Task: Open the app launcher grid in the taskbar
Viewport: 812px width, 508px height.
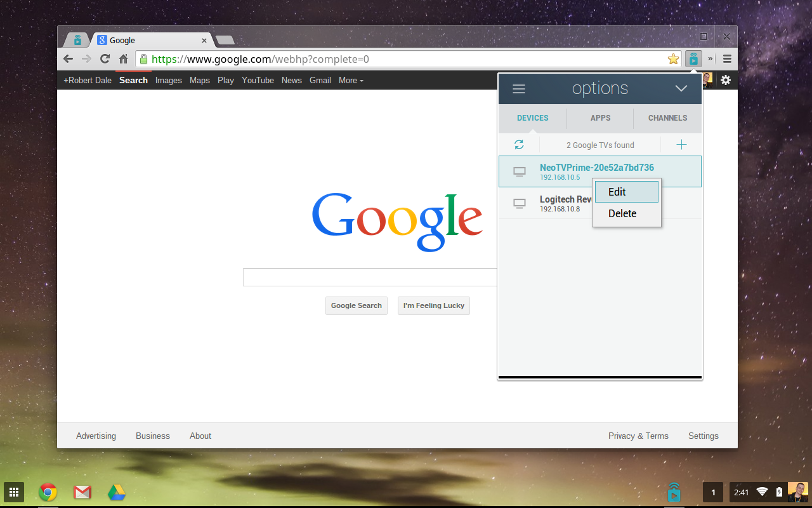Action: [x=13, y=491]
